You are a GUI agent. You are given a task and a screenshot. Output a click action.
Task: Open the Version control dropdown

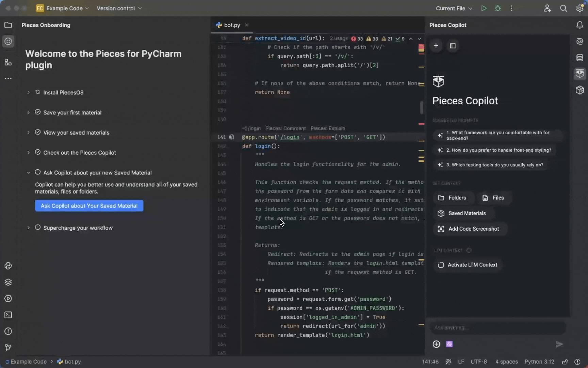tap(119, 8)
